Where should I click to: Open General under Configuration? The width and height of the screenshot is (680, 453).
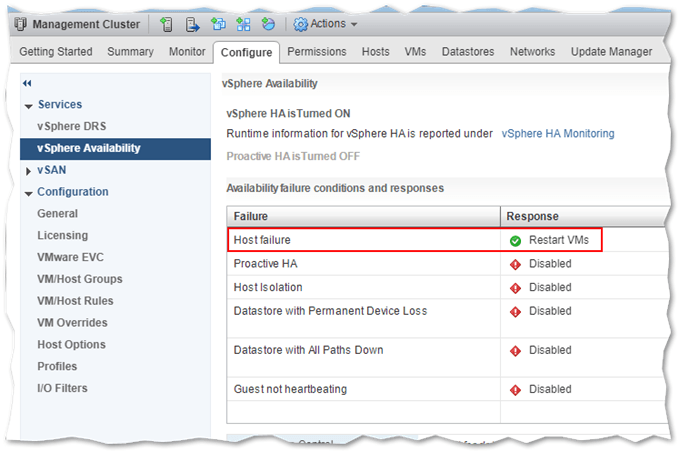click(x=57, y=214)
